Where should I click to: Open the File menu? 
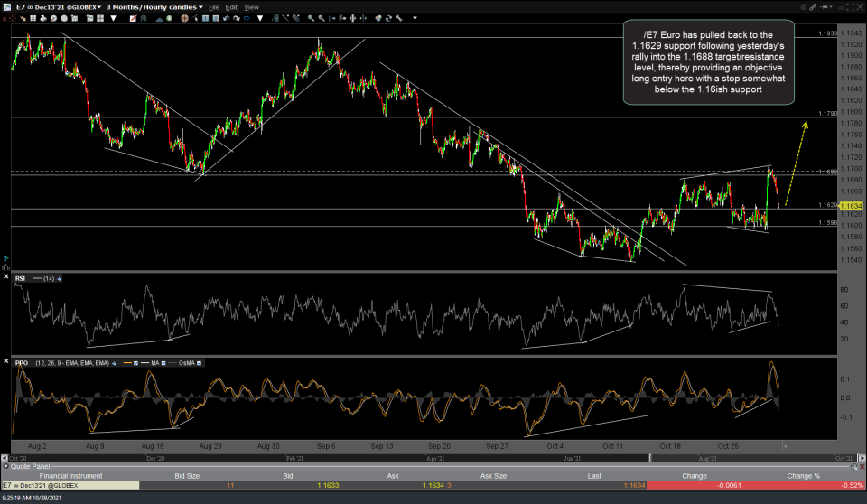tap(214, 6)
